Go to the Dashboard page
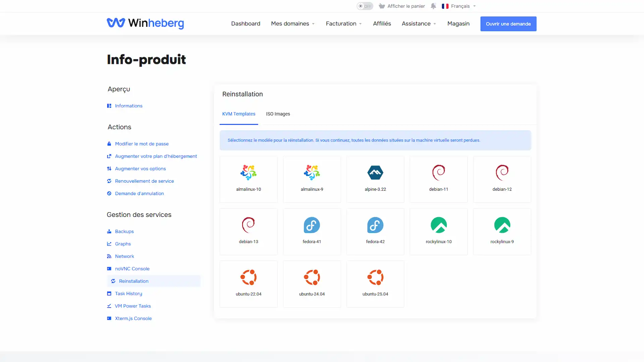The image size is (644, 362). click(246, 23)
